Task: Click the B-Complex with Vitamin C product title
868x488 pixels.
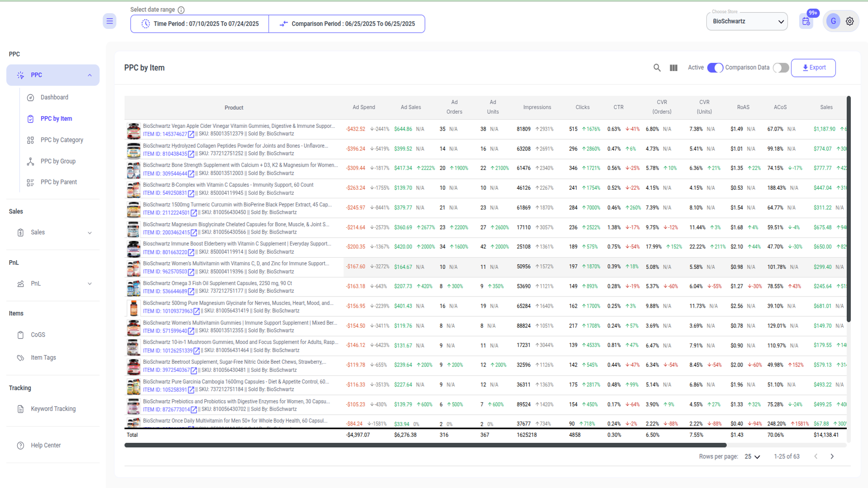Action: point(228,185)
